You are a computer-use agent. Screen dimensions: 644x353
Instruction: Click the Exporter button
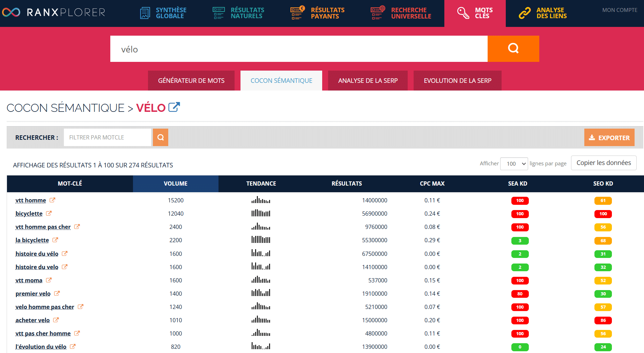point(609,138)
